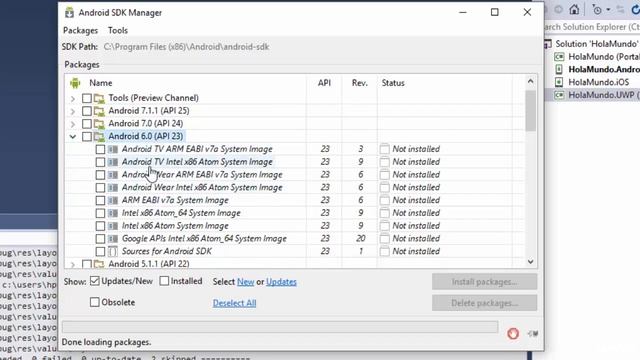640x360 pixels.
Task: Check the Android 7.1.1 (API 25) checkbox
Action: click(87, 111)
